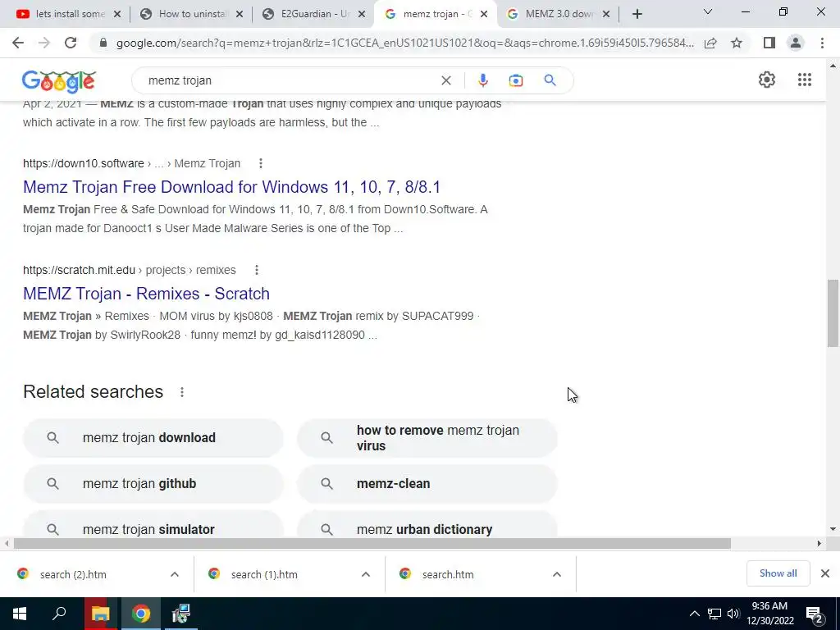Screen dimensions: 840x630
Task: Open the Chrome profile avatar
Action: pyautogui.click(x=796, y=43)
